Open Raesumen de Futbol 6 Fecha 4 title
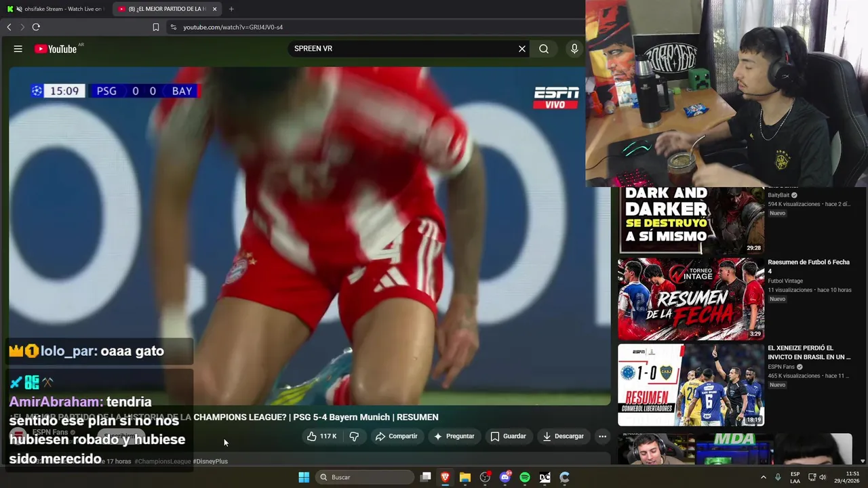Screen dimensions: 868x488 point(808,266)
